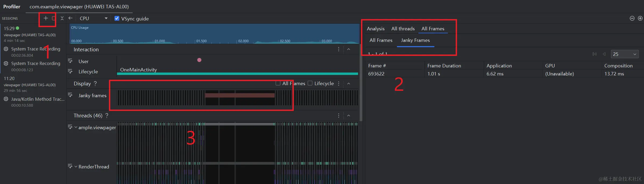Image resolution: width=644 pixels, height=184 pixels.
Task: Jump to first page of frames table
Action: click(595, 54)
